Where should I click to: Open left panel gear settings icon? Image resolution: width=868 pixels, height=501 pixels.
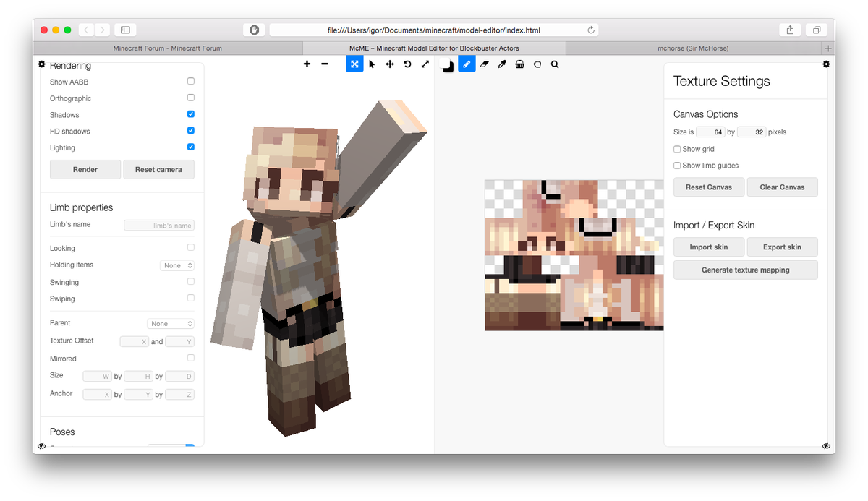coord(41,64)
